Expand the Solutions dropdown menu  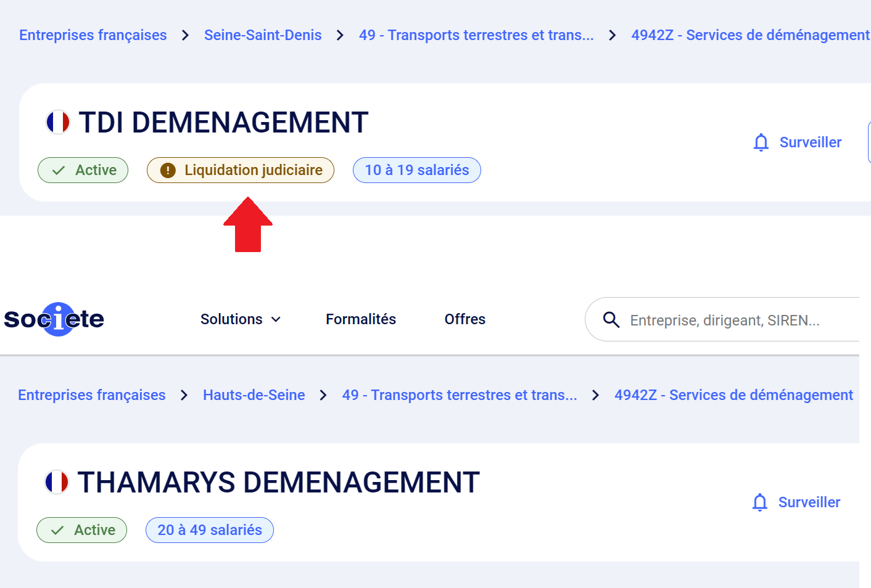(x=241, y=319)
